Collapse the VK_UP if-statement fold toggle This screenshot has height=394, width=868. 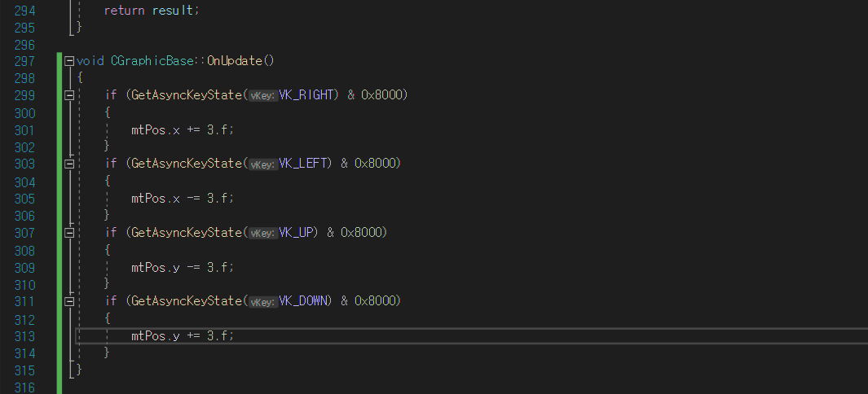(x=69, y=233)
